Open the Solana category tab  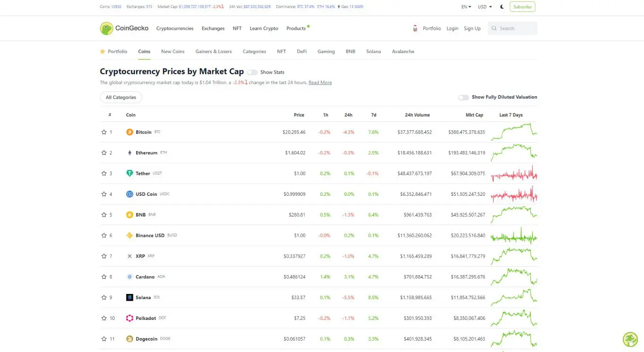click(373, 51)
